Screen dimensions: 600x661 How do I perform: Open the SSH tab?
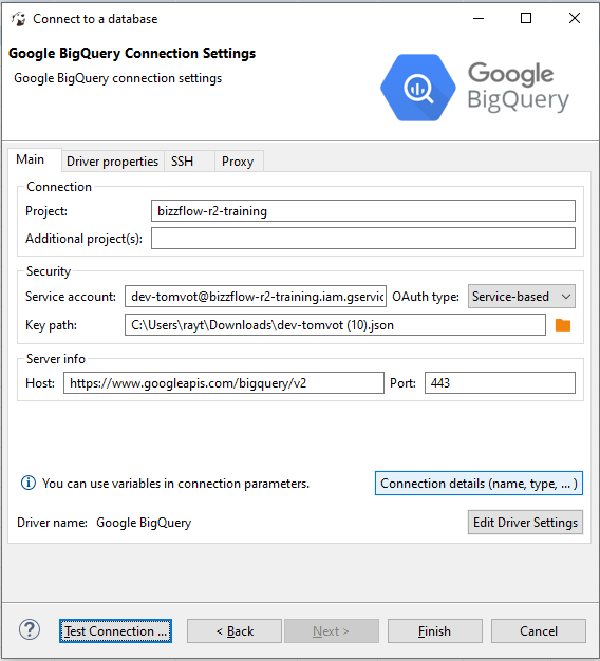(x=182, y=161)
